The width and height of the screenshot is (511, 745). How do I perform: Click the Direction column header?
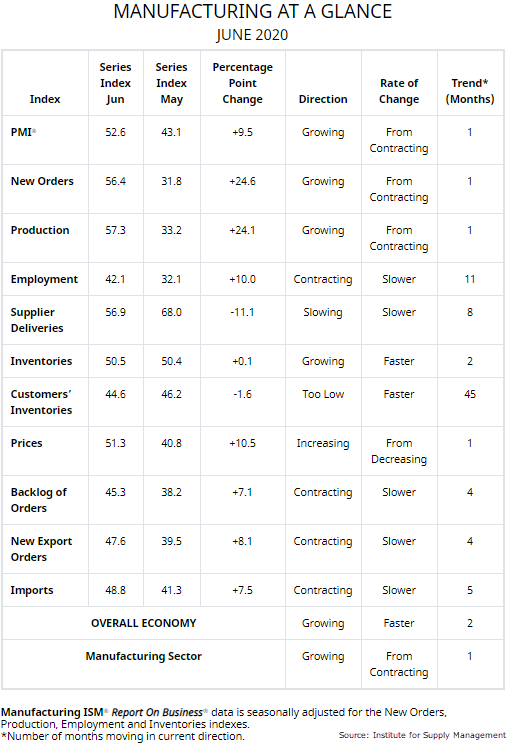click(323, 99)
